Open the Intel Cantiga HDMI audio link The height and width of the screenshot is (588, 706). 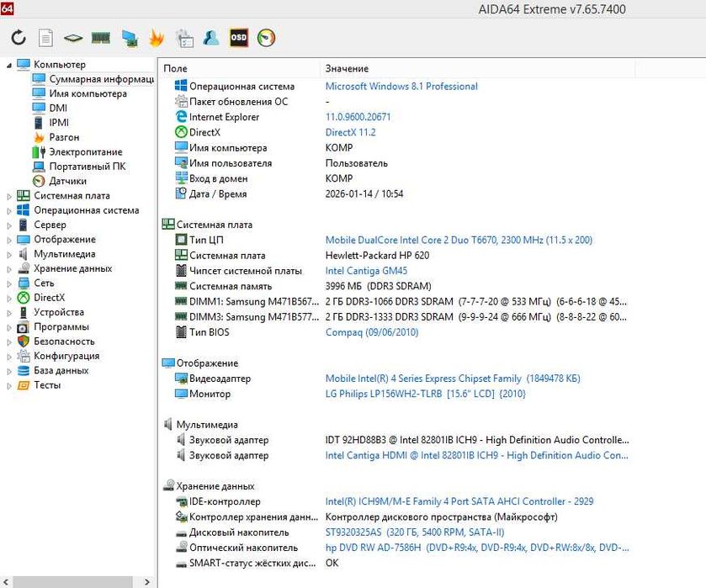click(476, 455)
